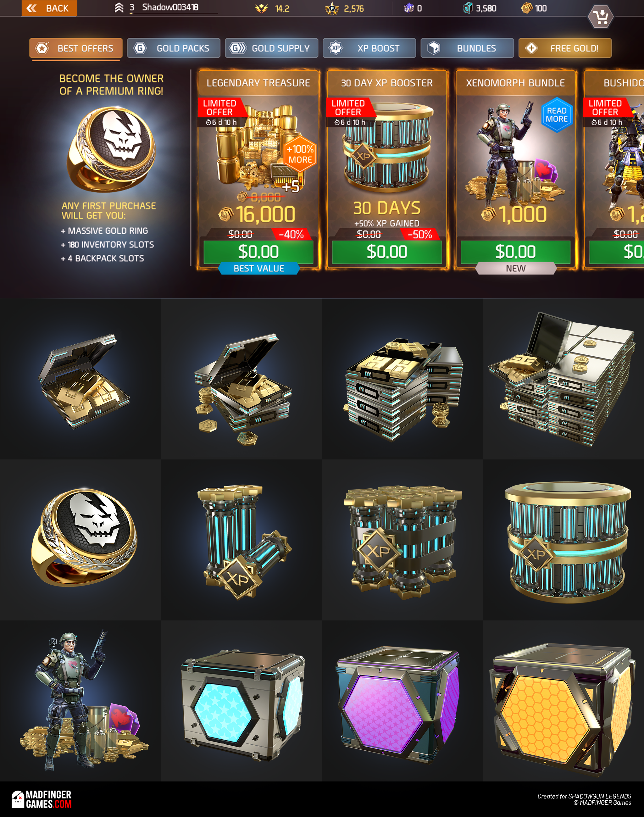
Task: Open the shopping cart icon
Action: [600, 17]
